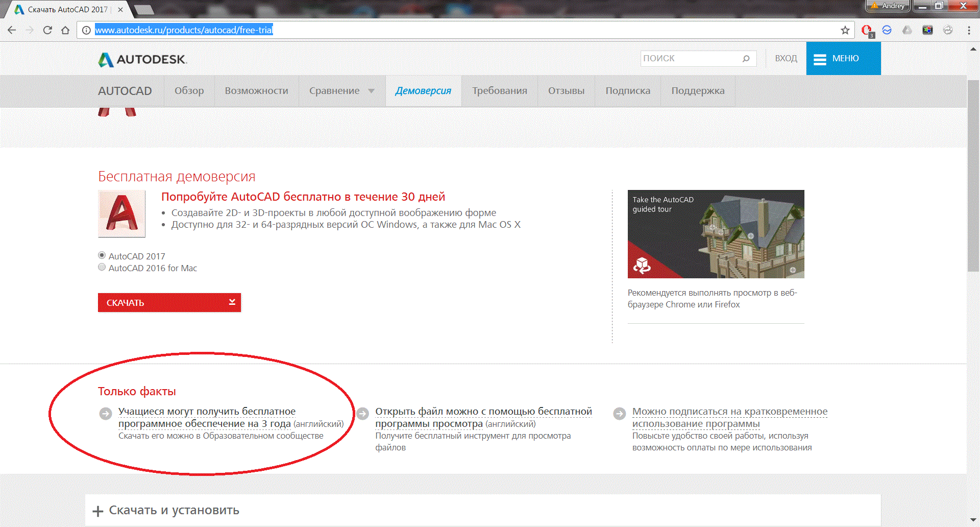Image resolution: width=980 pixels, height=527 pixels.
Task: Switch to the Демоверсия tab
Action: pyautogui.click(x=423, y=91)
